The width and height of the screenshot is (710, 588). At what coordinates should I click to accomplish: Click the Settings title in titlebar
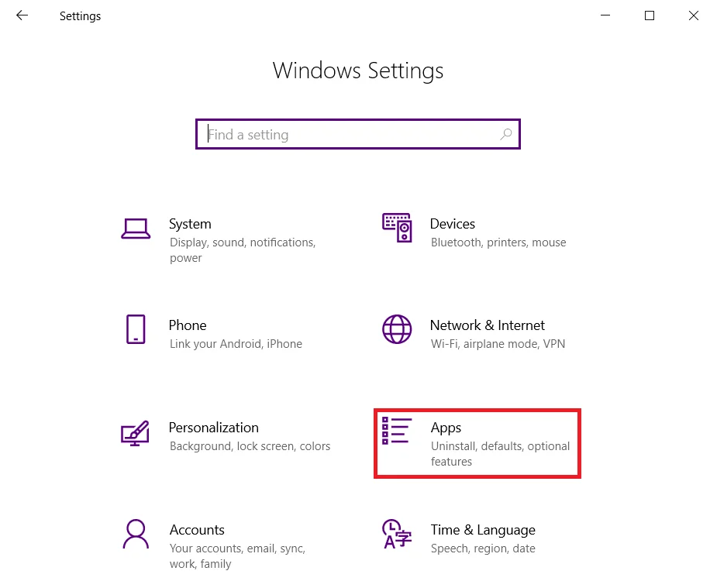pos(80,15)
